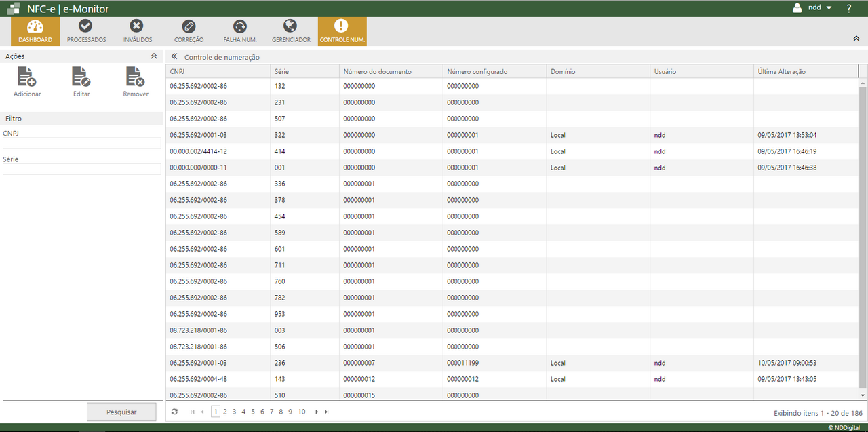Open the help question mark menu

pos(848,8)
